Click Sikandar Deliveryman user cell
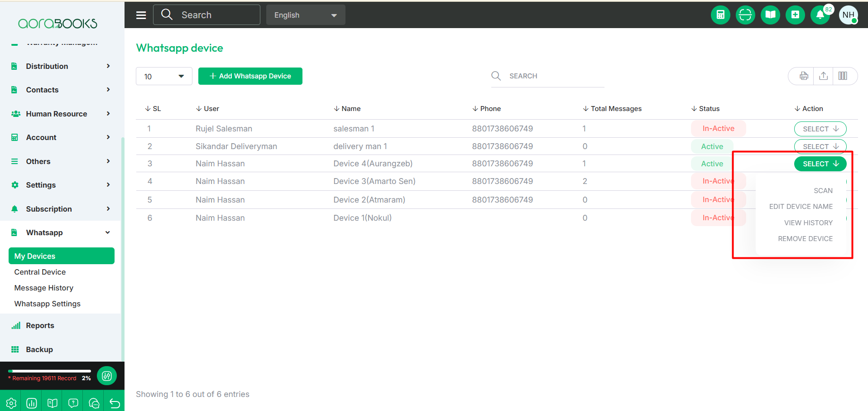 coord(236,146)
